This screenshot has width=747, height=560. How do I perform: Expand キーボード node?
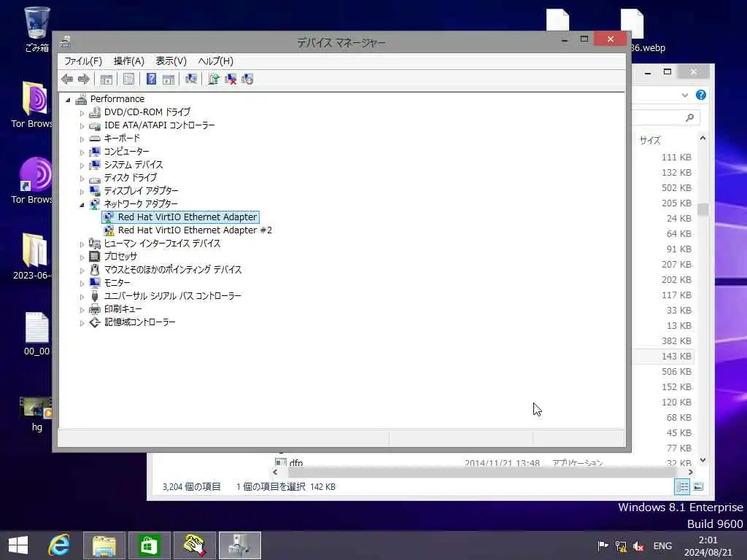click(x=82, y=139)
